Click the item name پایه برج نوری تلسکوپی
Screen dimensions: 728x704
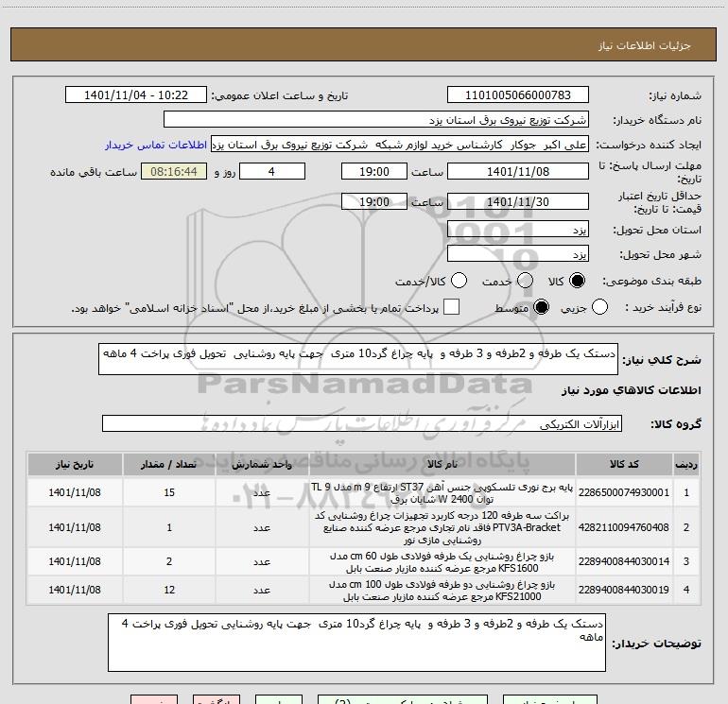click(x=442, y=493)
